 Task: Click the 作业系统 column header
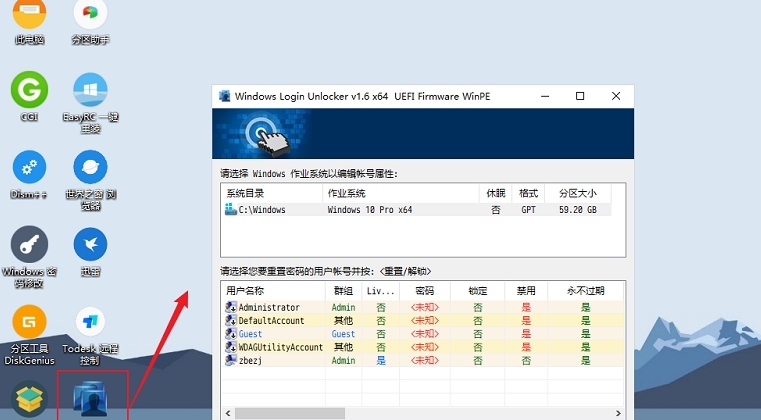(401, 193)
